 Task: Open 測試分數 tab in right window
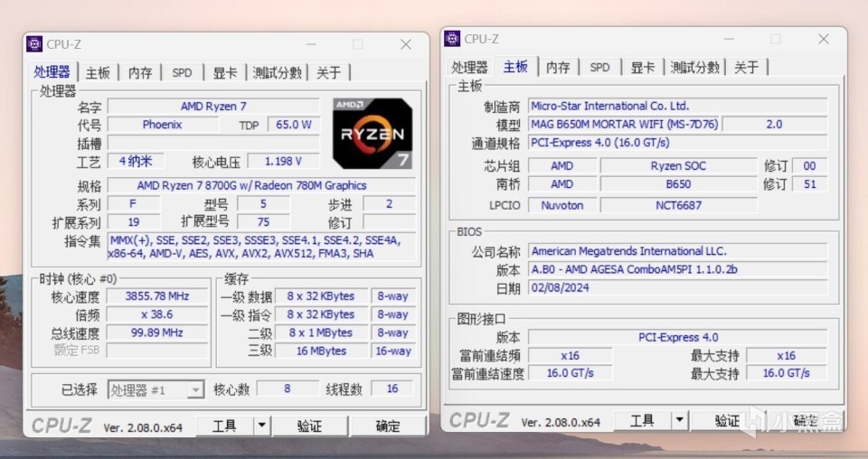coord(695,68)
